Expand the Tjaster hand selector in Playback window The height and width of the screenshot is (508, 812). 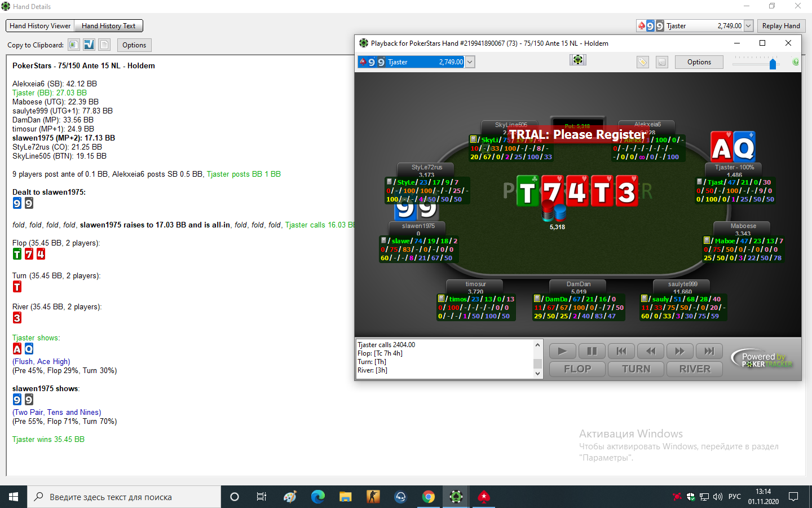point(470,62)
